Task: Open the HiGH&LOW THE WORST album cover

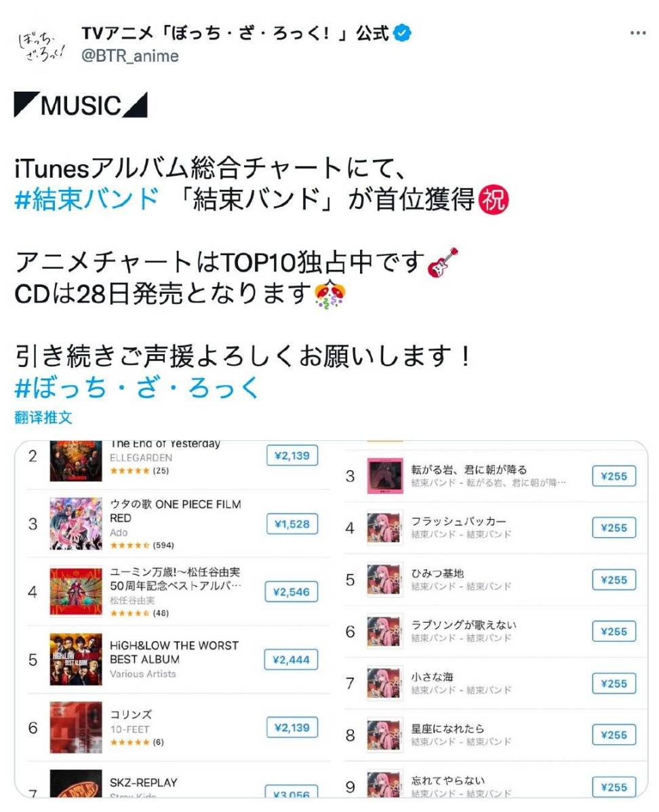Action: click(x=76, y=659)
